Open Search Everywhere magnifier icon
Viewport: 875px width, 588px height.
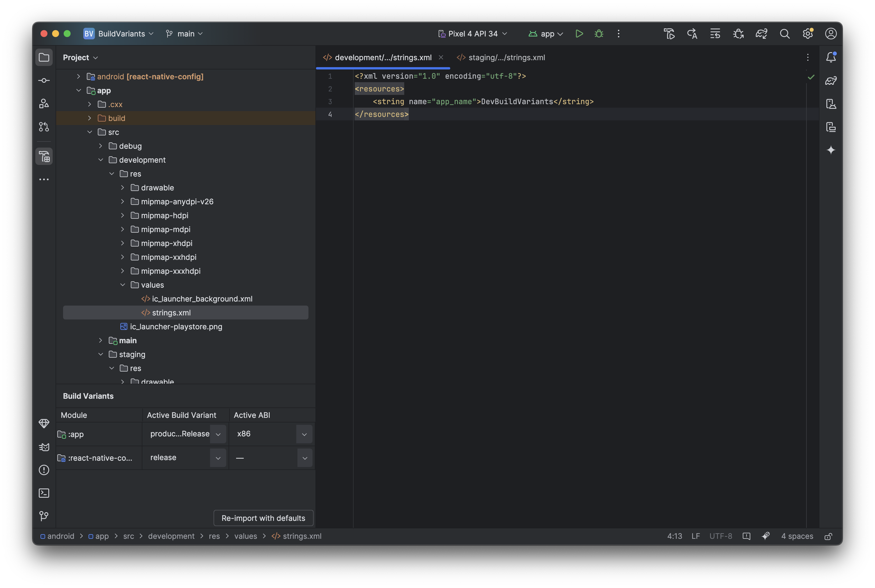coord(785,34)
